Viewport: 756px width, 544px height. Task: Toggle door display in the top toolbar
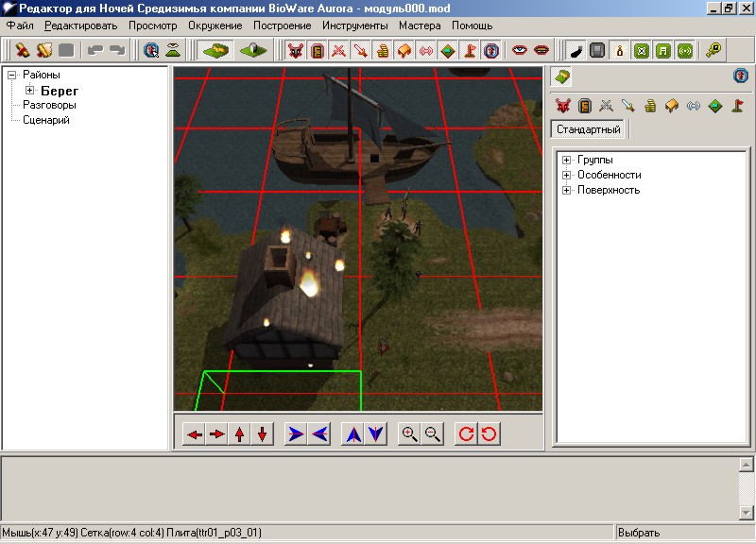click(x=318, y=50)
